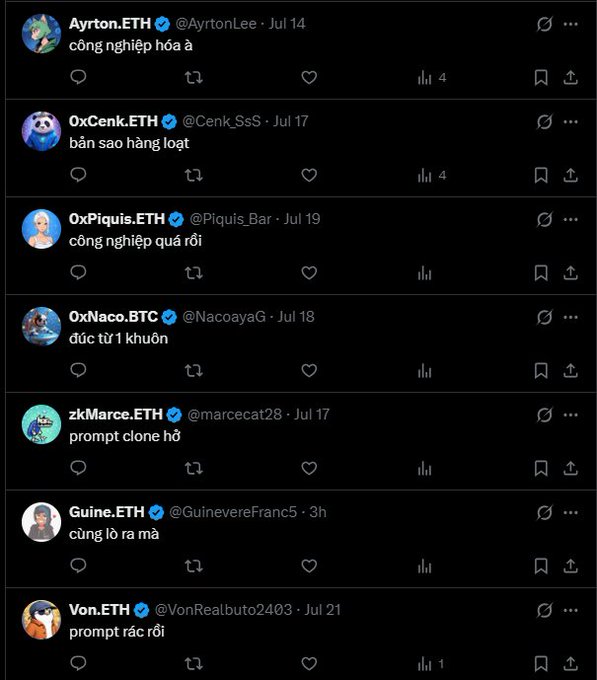Share zkMarce.ETH's tweet

point(571,468)
